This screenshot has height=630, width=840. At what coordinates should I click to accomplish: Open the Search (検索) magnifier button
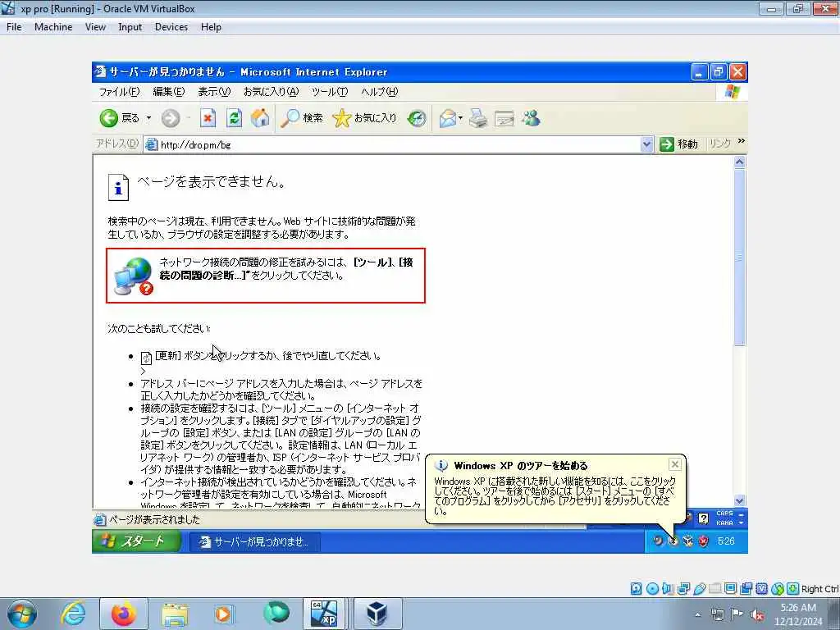coord(303,118)
